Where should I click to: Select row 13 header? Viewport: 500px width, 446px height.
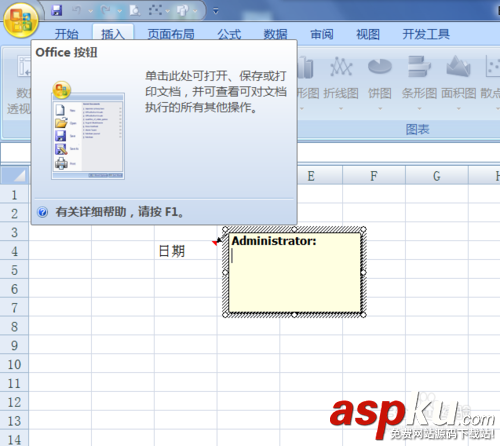coord(14,421)
